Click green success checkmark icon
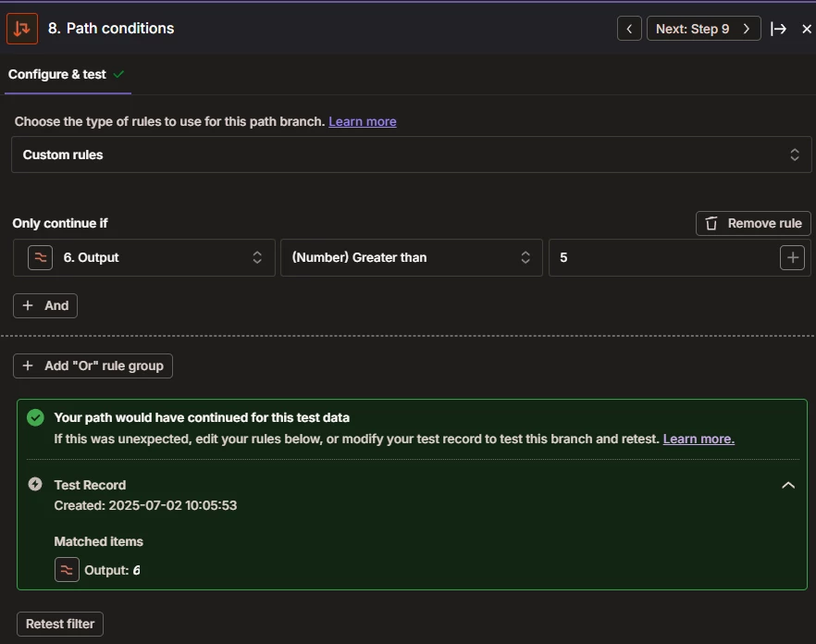Image resolution: width=816 pixels, height=644 pixels. [35, 417]
